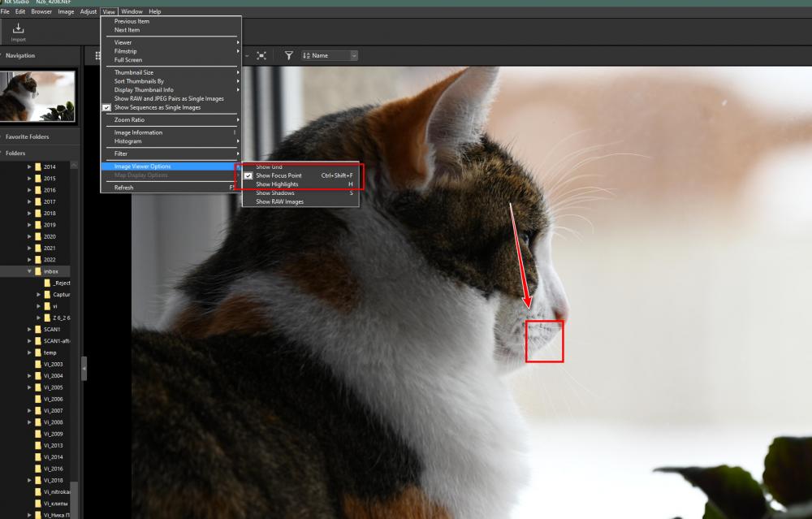Open the Viewer submenu
Viewport: 812px width, 519px height.
[x=171, y=42]
